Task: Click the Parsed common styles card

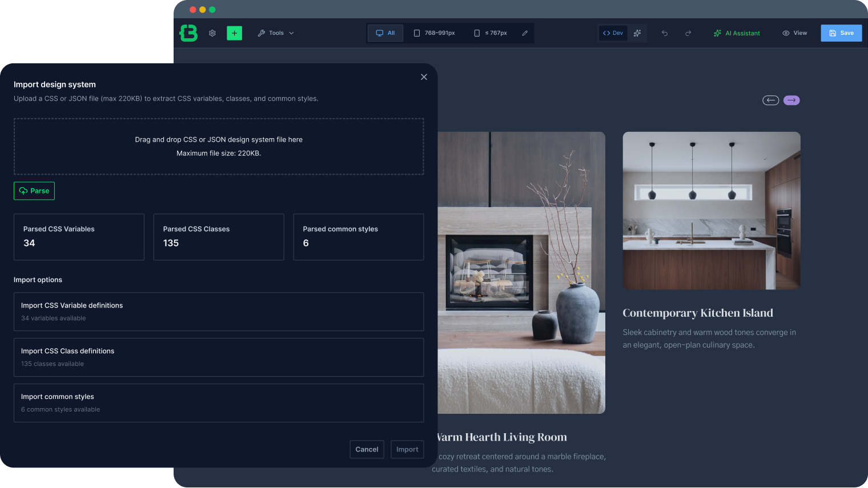Action: point(359,237)
